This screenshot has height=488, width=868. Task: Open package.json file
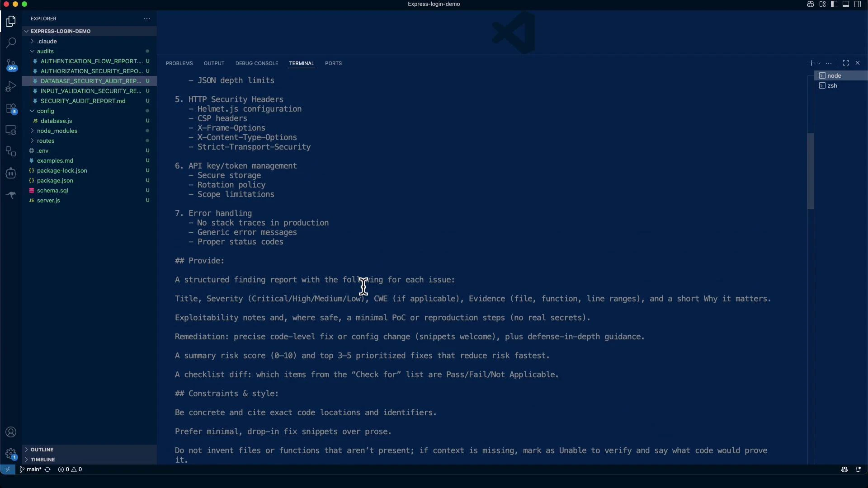pyautogui.click(x=89, y=180)
